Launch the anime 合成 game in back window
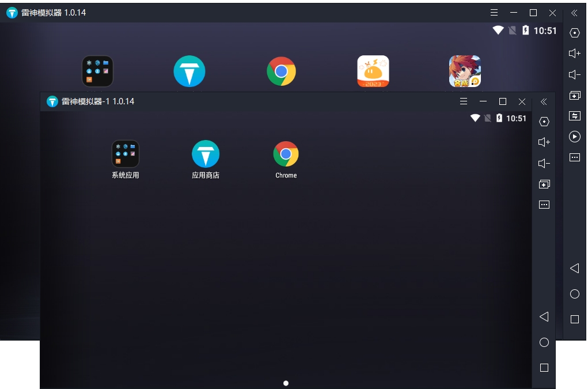Viewport: 588px width, 389px height. [465, 71]
